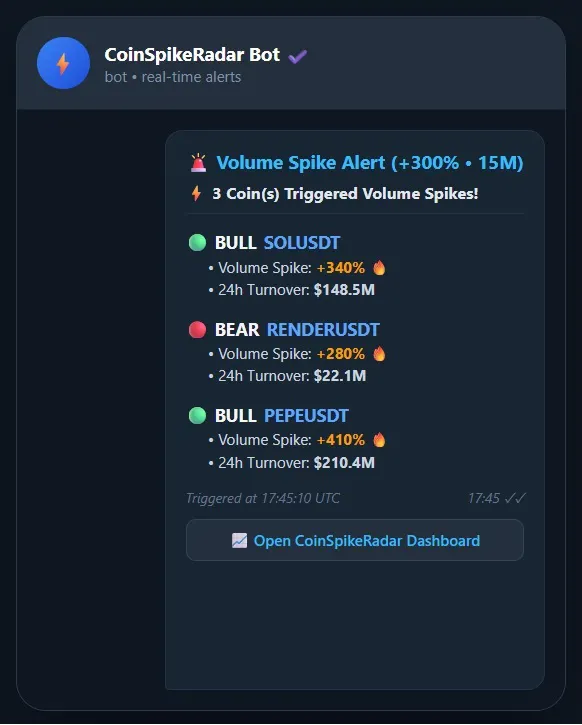The height and width of the screenshot is (725, 582).
Task: Click the CoinSpikeRadar bot avatar
Action: coord(63,63)
